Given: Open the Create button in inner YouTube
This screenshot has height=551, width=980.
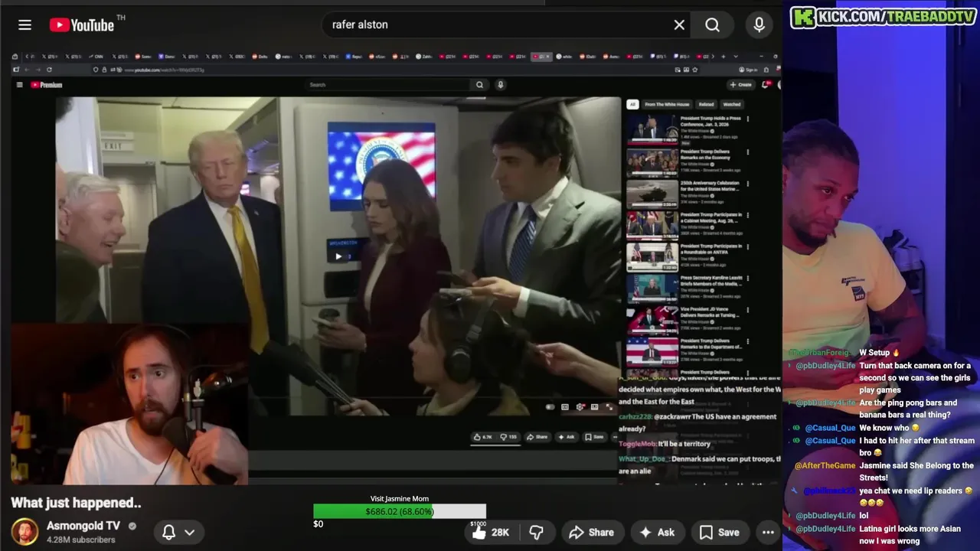Looking at the screenshot, I should click(x=740, y=85).
